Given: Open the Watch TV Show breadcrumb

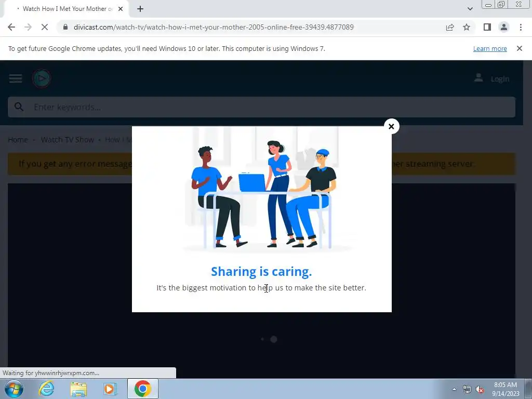Looking at the screenshot, I should coord(67,139).
